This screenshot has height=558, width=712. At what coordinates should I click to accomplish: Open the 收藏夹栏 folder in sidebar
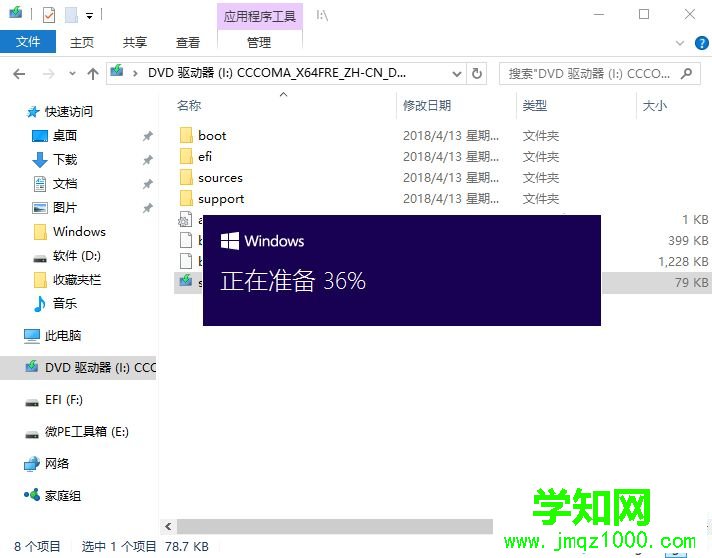point(77,280)
